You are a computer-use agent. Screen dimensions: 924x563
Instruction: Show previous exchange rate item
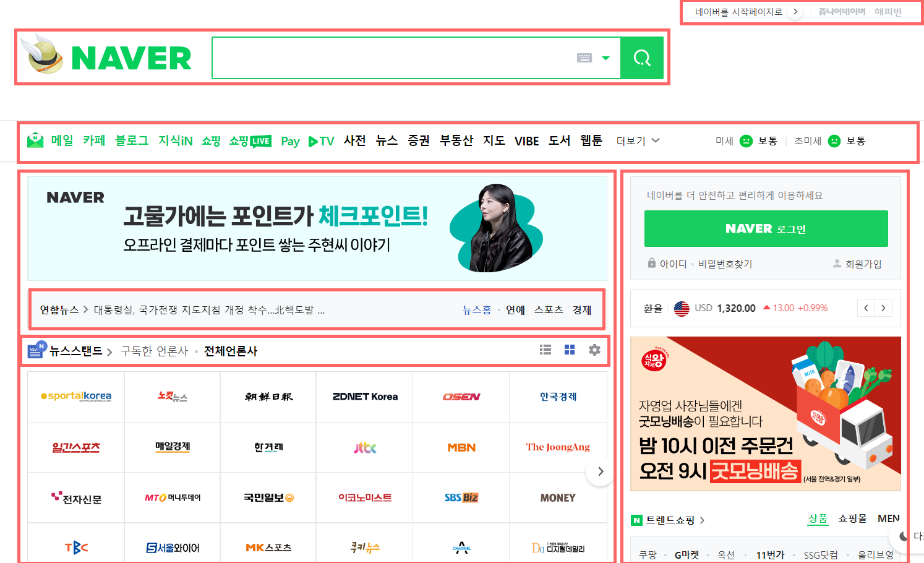click(866, 307)
